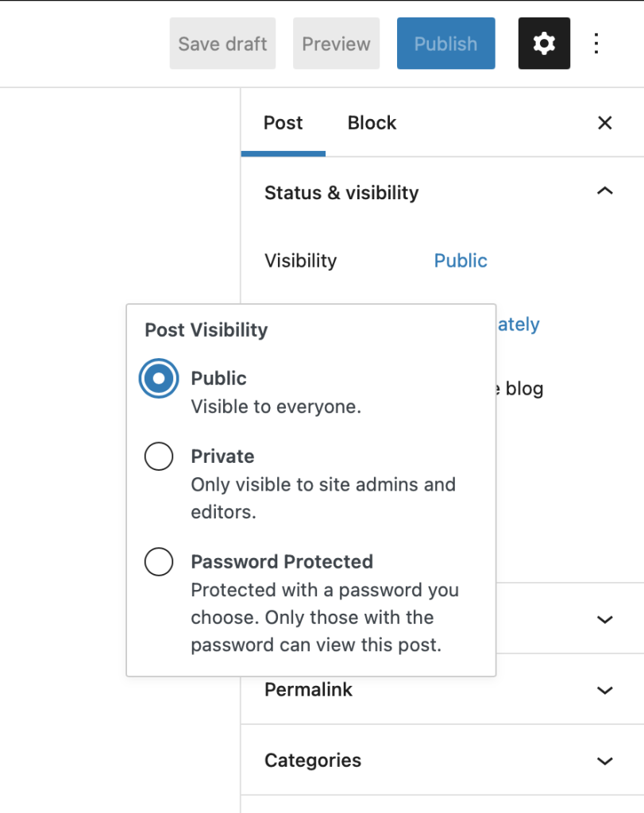Image resolution: width=644 pixels, height=813 pixels.
Task: Collapse the Status & visibility panel chevron
Action: point(605,191)
